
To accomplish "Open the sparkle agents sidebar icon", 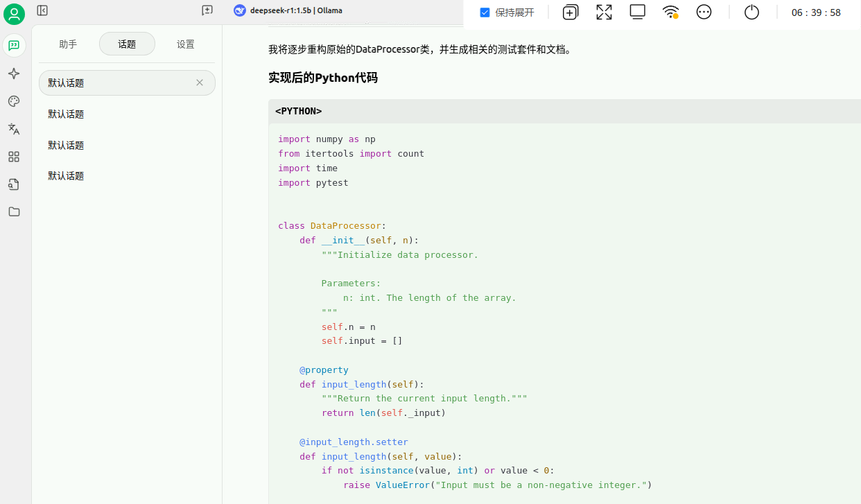I will 14,73.
